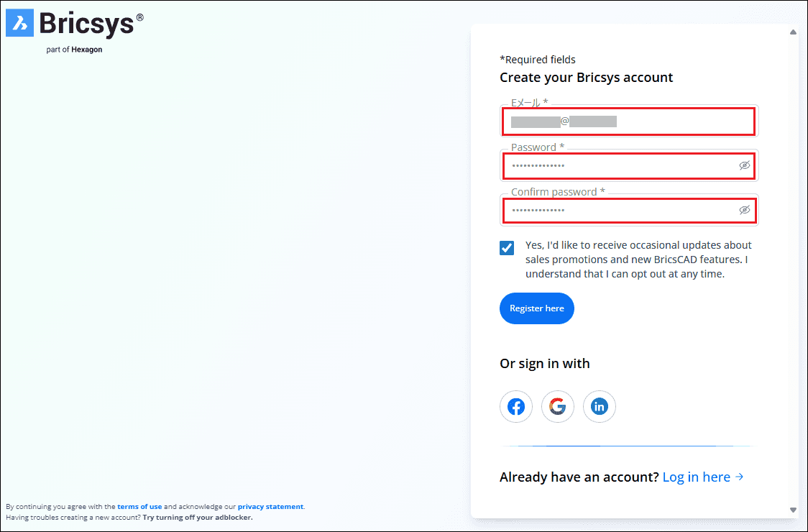
Task: Click the Bricsys logo icon
Action: point(20,23)
